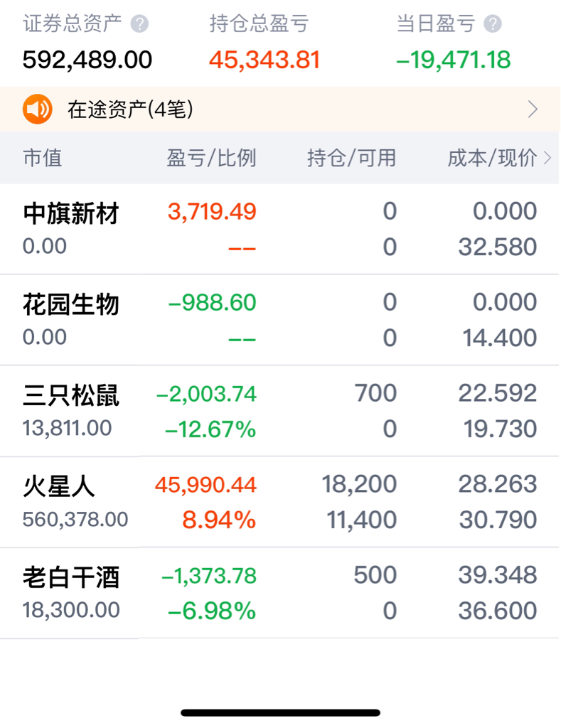This screenshot has width=561, height=728.
Task: Open 中旗新材 stock position
Action: [280, 229]
